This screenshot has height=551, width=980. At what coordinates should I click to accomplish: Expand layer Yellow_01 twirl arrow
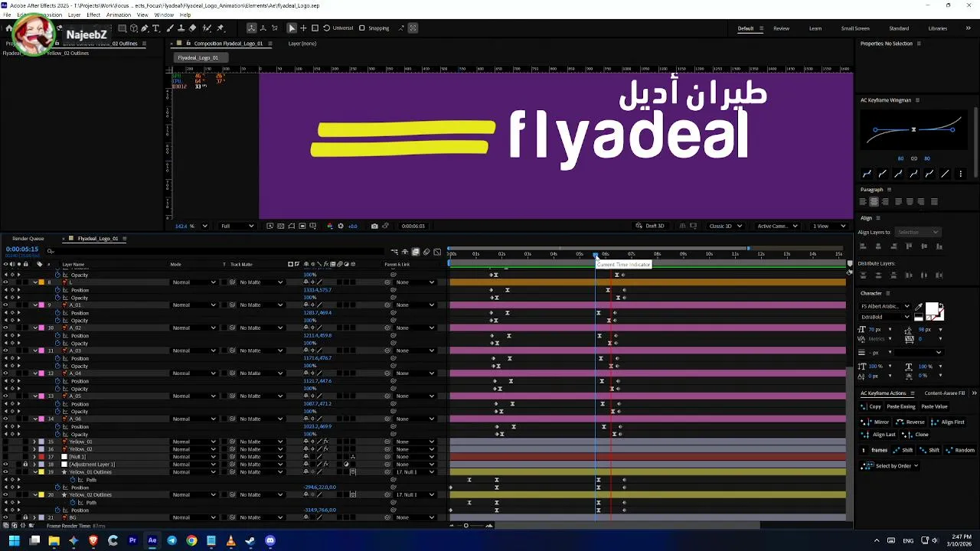pos(34,442)
